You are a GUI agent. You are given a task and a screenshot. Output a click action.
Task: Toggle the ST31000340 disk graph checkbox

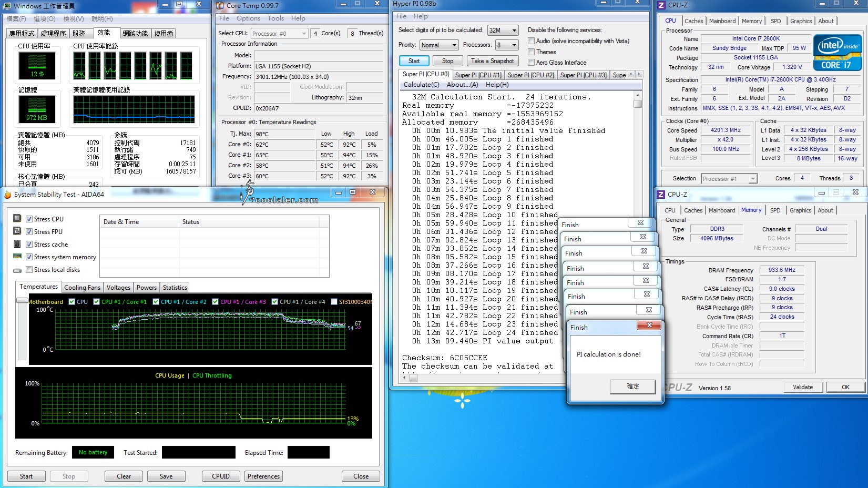pyautogui.click(x=334, y=302)
